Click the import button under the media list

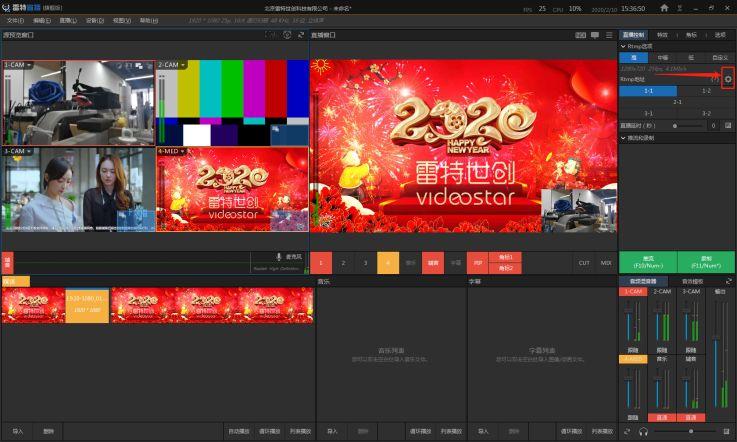tap(17, 431)
